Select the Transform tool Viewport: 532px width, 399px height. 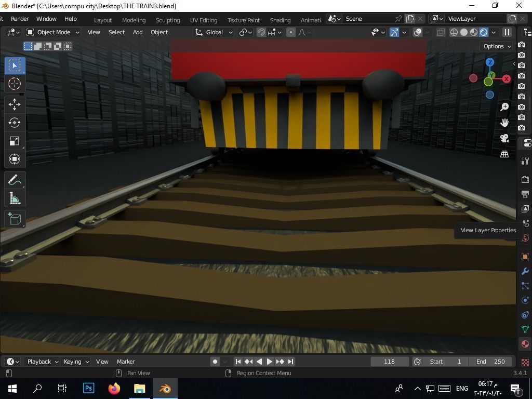(14, 159)
